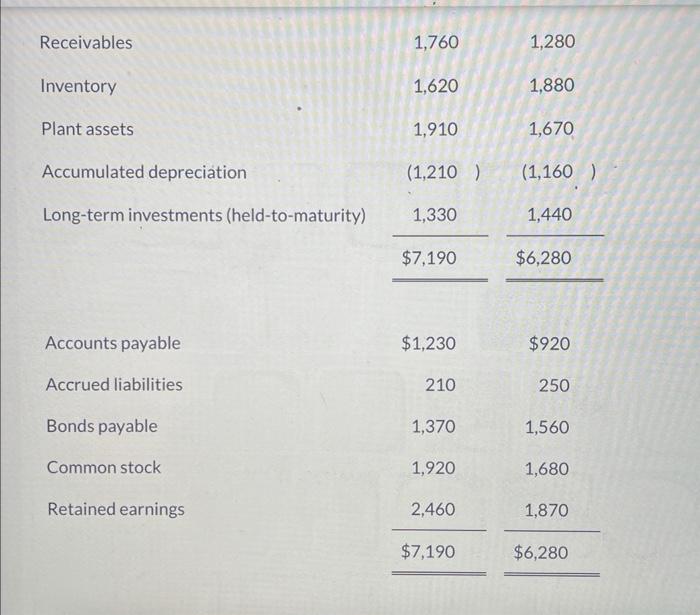This screenshot has height=615, width=700.
Task: Click the Retained earnings label
Action: [x=116, y=509]
